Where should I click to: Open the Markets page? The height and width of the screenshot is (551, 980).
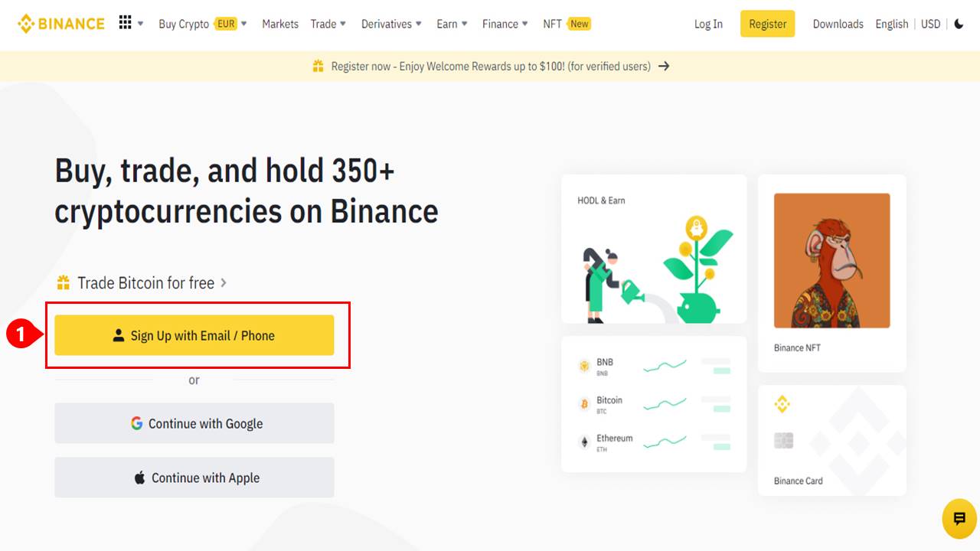[280, 24]
